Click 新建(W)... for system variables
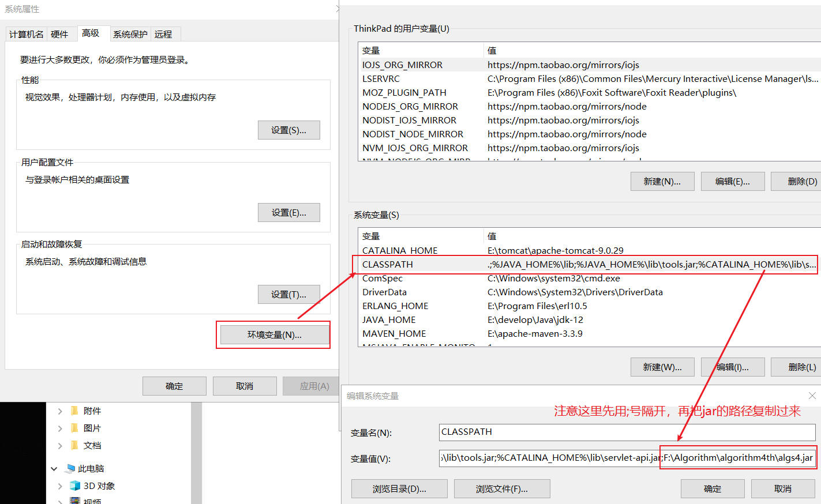 tap(662, 367)
